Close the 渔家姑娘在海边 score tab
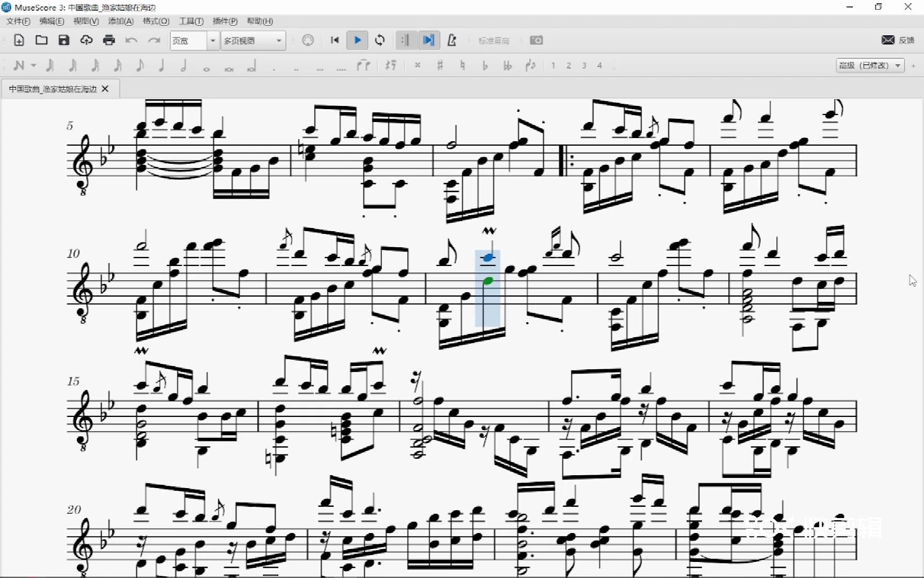 pos(105,89)
